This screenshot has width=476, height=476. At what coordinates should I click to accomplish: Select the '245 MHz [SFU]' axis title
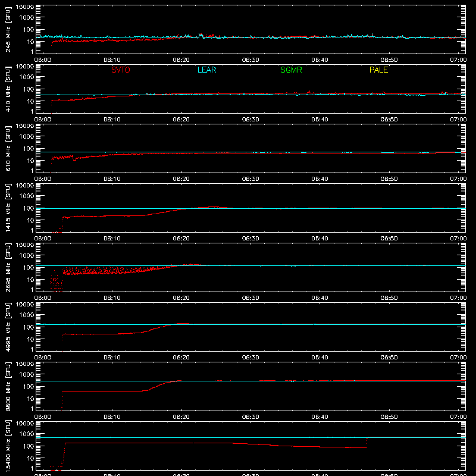tap(8, 29)
